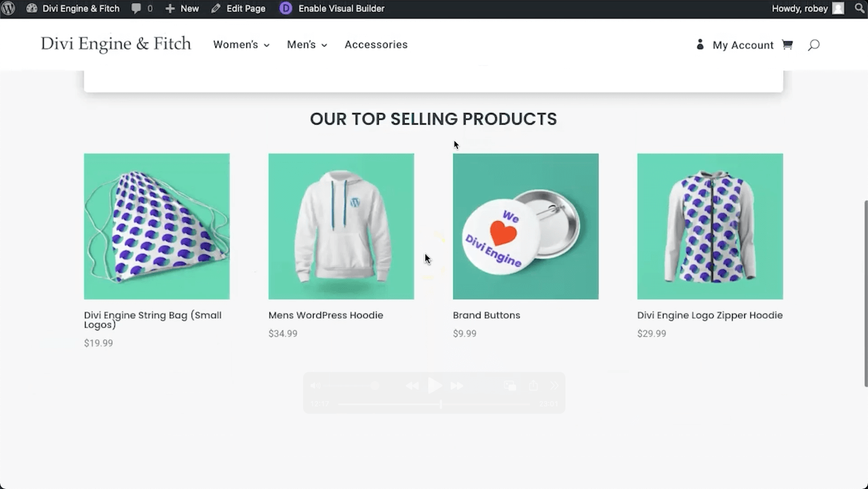Click the share icon in video overlay
Screen dimensions: 868x489
tap(533, 386)
